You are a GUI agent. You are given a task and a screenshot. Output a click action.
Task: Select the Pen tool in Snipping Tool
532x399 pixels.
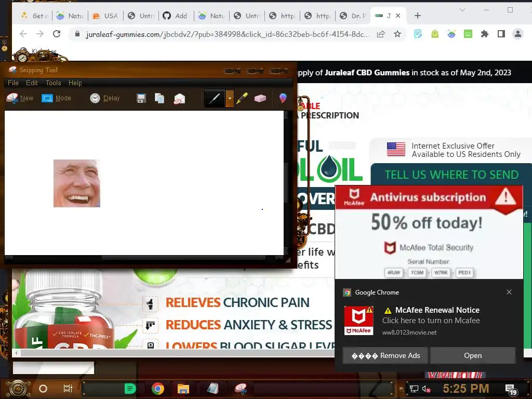pos(215,98)
